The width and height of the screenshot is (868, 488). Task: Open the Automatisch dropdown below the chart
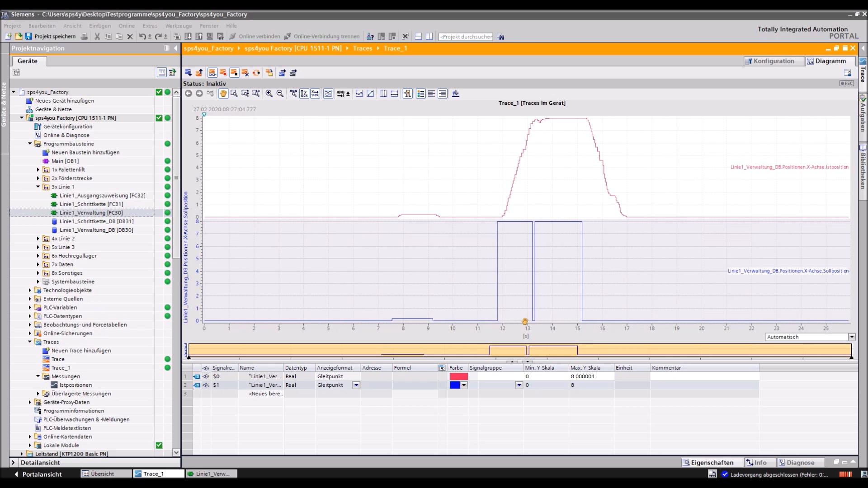pyautogui.click(x=852, y=337)
